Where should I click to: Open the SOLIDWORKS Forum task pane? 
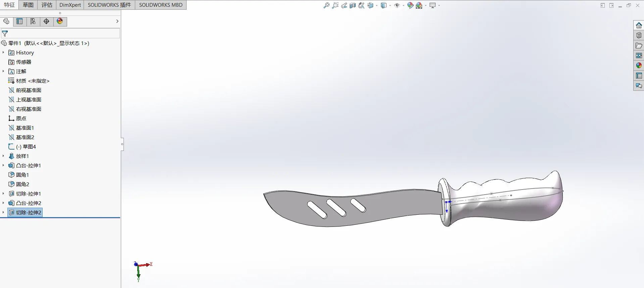639,86
